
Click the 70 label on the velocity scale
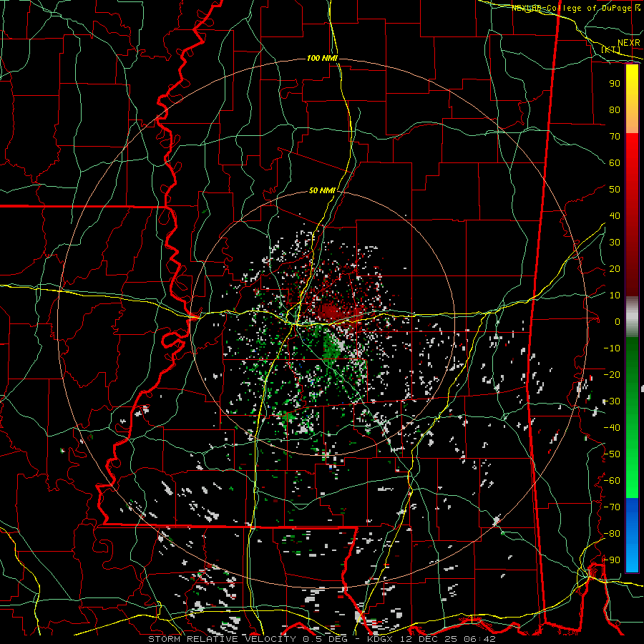615,137
